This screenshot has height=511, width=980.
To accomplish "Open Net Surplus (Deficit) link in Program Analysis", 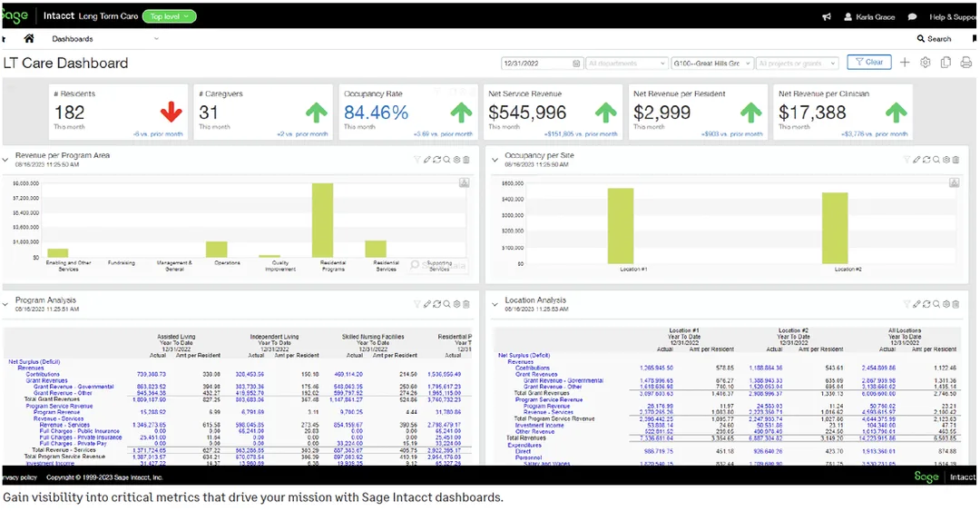I will tap(34, 361).
